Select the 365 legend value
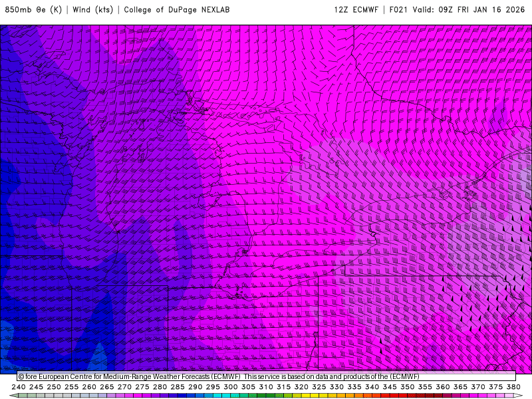The image size is (532, 399). 460,387
